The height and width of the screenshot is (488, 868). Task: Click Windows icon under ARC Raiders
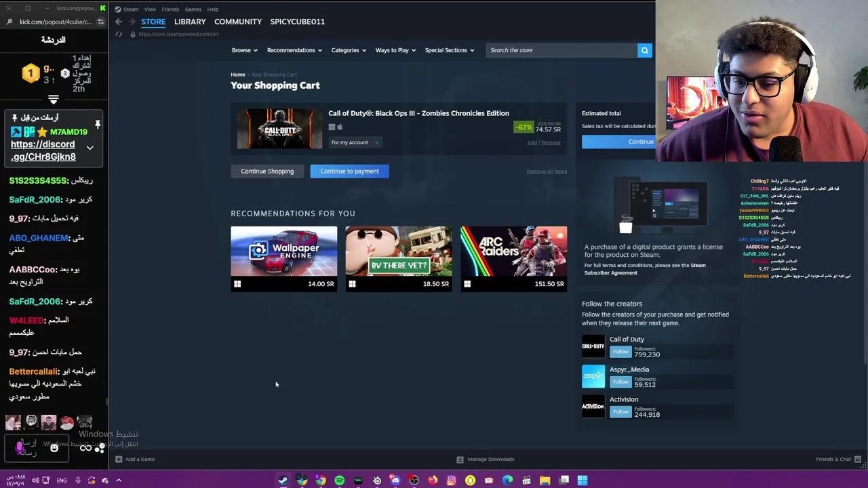click(467, 284)
